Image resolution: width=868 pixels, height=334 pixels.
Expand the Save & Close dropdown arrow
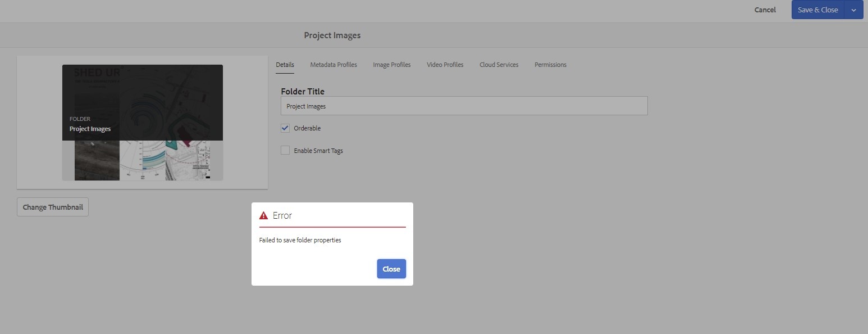pos(853,10)
